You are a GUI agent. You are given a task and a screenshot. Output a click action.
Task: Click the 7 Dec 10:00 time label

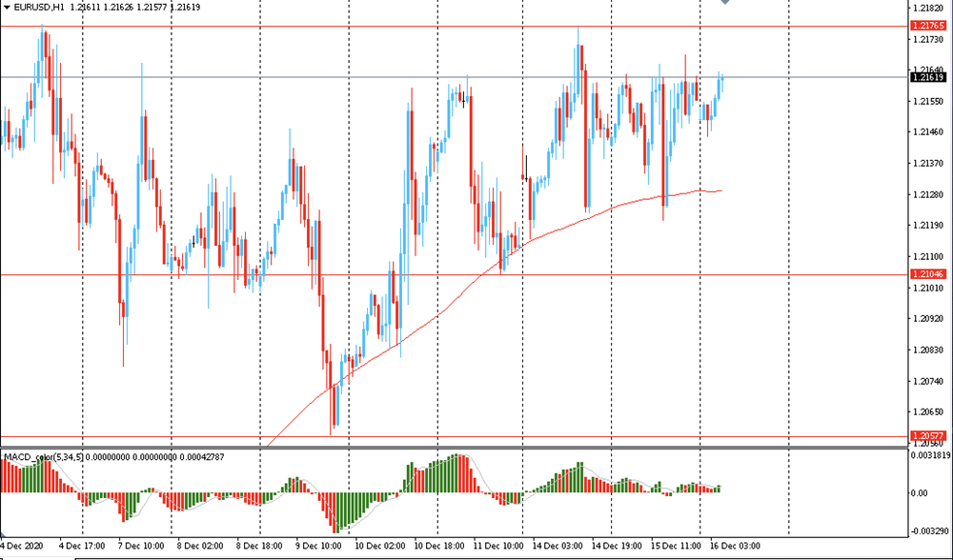click(141, 546)
